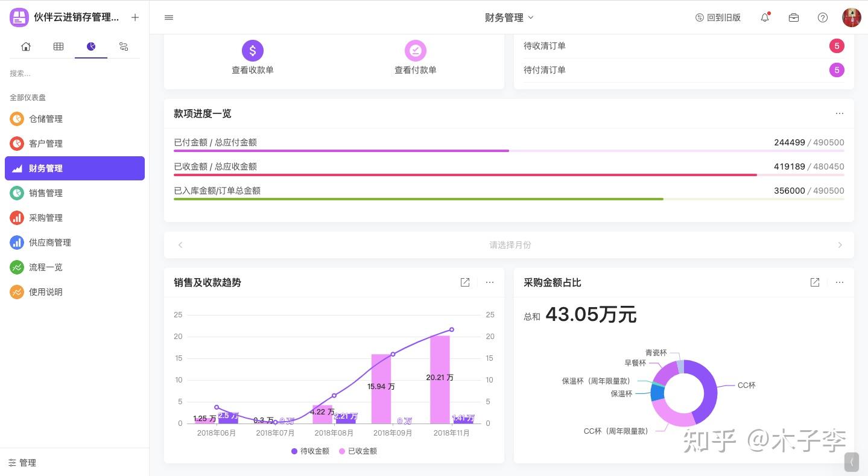Open the more-options menu on 采购金额占比

click(x=839, y=282)
